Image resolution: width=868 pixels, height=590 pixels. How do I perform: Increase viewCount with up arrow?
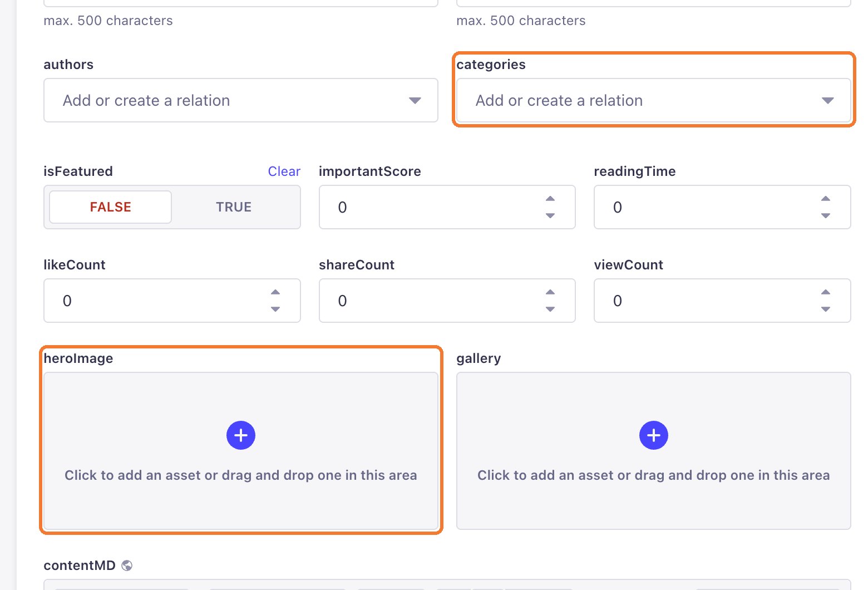point(826,292)
